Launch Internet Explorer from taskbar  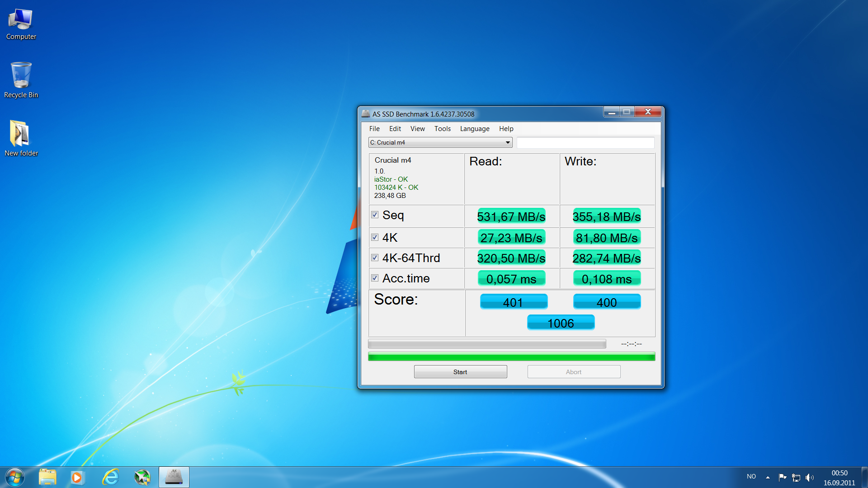110,477
